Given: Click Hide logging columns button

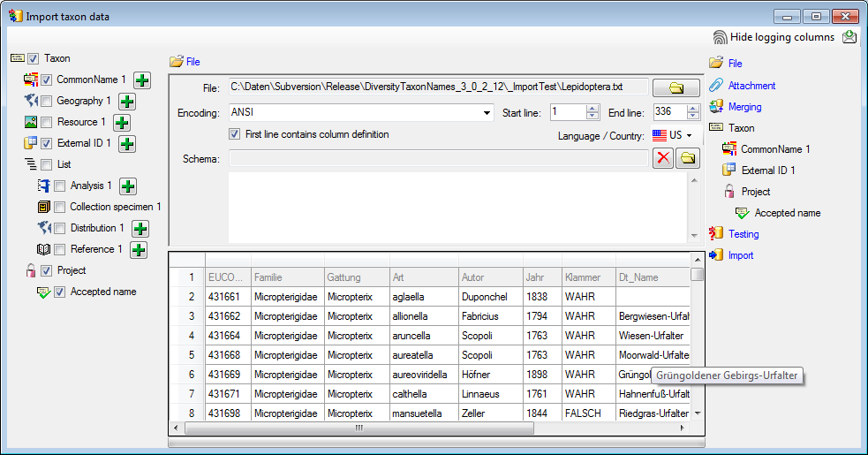Looking at the screenshot, I should (x=774, y=37).
